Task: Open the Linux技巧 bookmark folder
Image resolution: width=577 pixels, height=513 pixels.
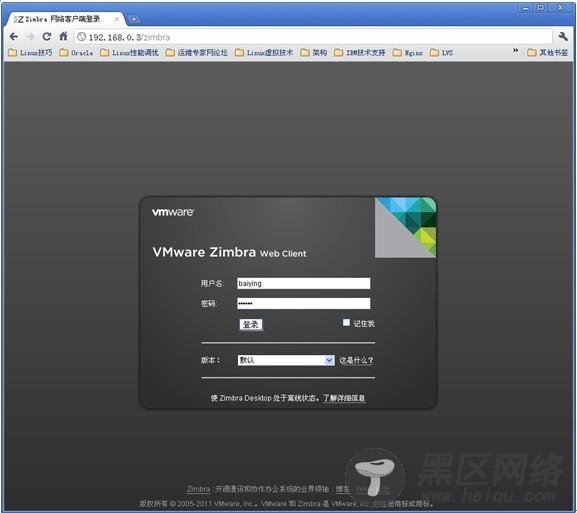Action: [30, 53]
